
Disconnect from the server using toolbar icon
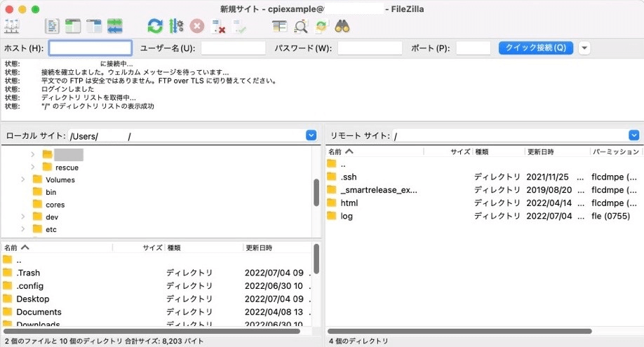click(x=218, y=27)
